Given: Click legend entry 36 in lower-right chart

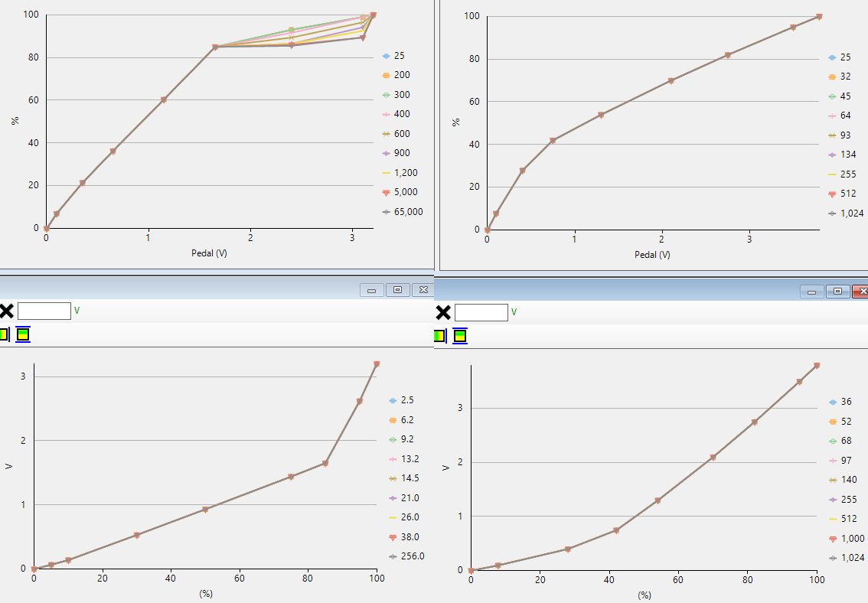Looking at the screenshot, I should pos(840,403).
